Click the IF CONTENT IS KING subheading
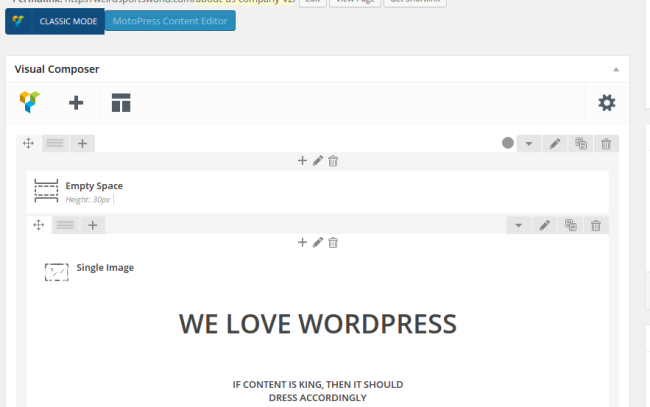 click(318, 391)
